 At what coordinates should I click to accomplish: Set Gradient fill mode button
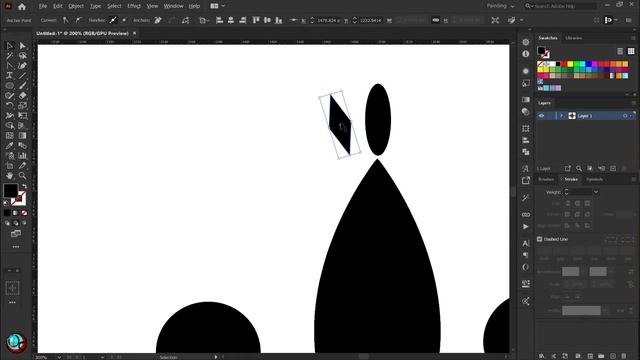(x=16, y=213)
